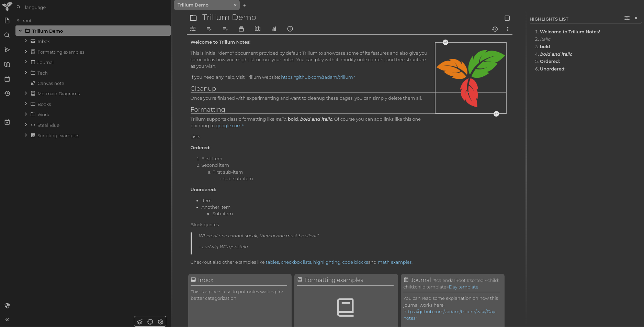Expand the Mermaid Diagrams tree node

tap(26, 93)
